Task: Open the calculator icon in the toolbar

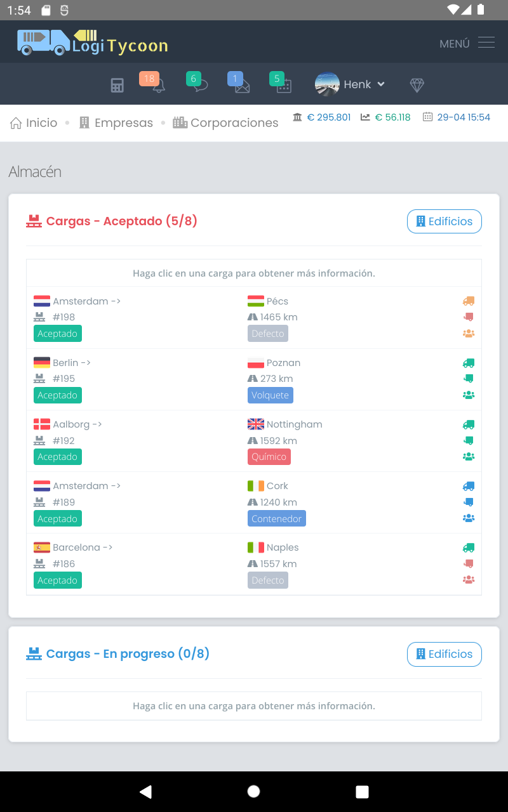Action: [x=117, y=86]
